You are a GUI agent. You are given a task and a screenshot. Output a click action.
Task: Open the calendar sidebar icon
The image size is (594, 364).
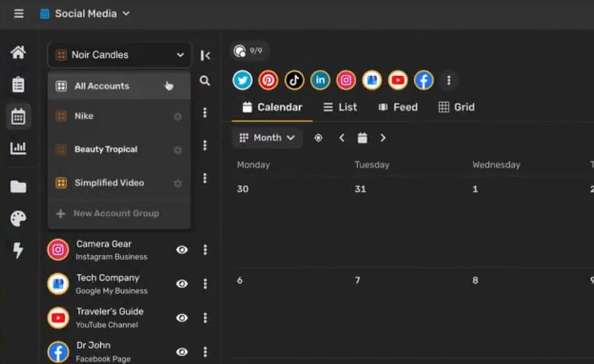point(18,117)
